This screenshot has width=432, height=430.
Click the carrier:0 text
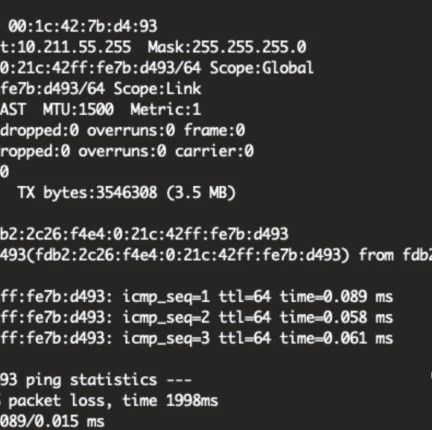pos(214,151)
